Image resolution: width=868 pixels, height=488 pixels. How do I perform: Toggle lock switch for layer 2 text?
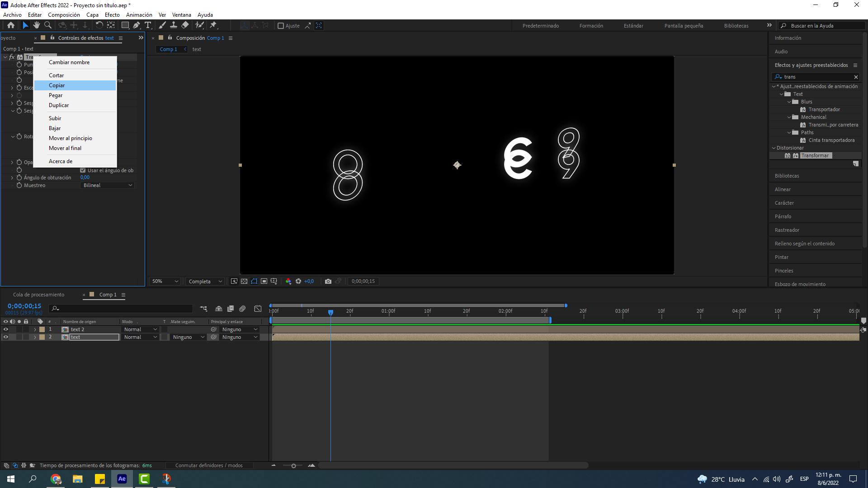coord(26,337)
